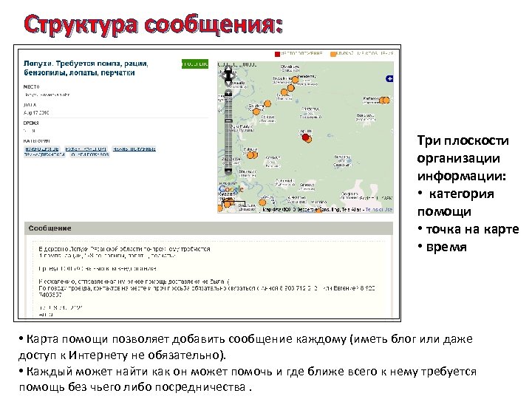Click the green status badge beside the title
Viewport: 532px width, 399px height.
point(195,64)
